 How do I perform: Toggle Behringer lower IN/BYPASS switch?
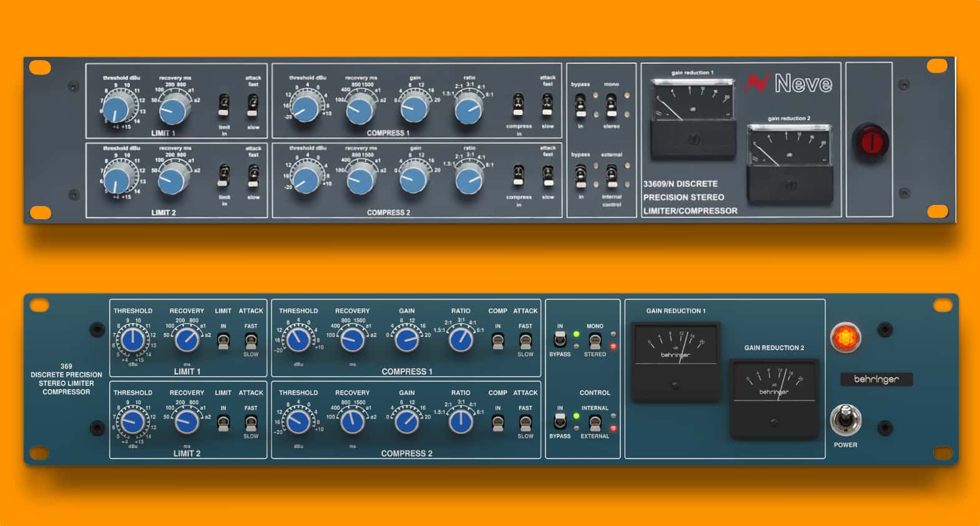click(560, 422)
